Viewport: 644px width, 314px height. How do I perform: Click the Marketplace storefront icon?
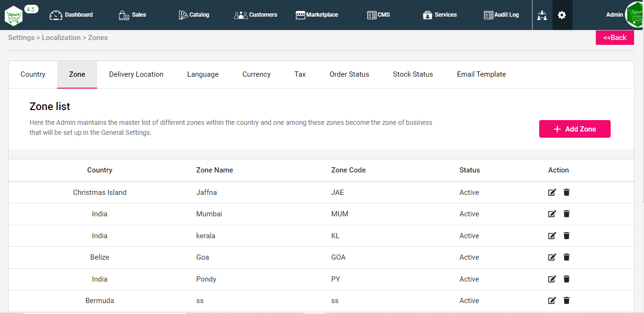pyautogui.click(x=300, y=15)
